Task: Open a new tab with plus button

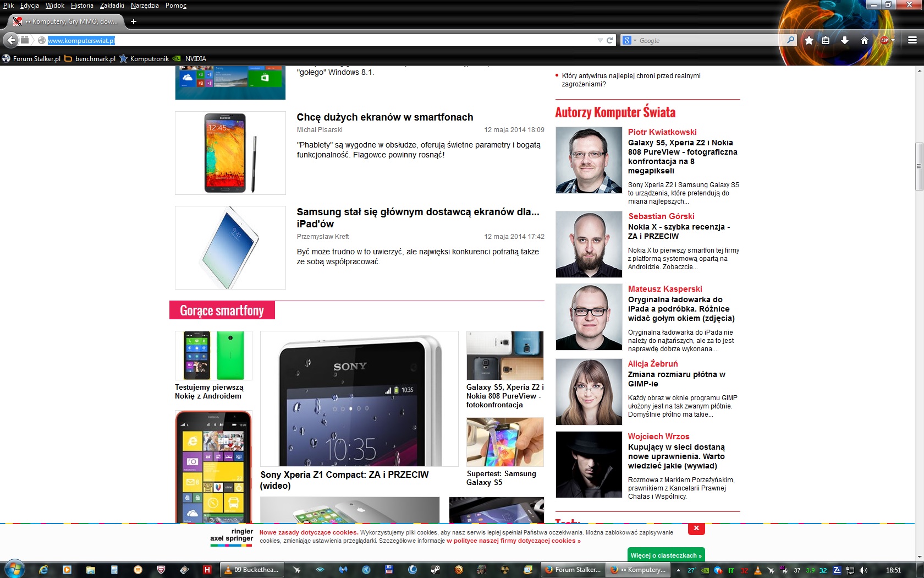Action: click(x=133, y=21)
